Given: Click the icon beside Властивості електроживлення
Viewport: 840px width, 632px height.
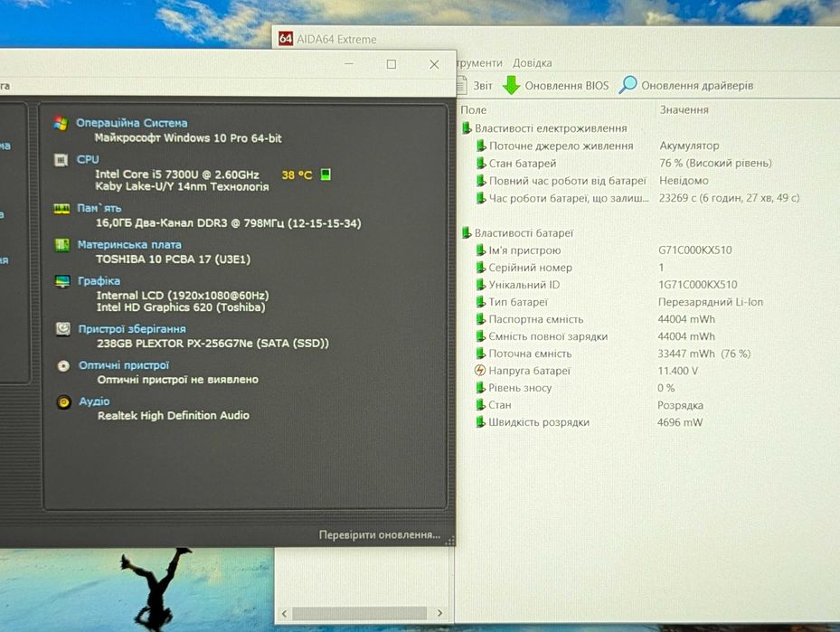Looking at the screenshot, I should (x=467, y=128).
